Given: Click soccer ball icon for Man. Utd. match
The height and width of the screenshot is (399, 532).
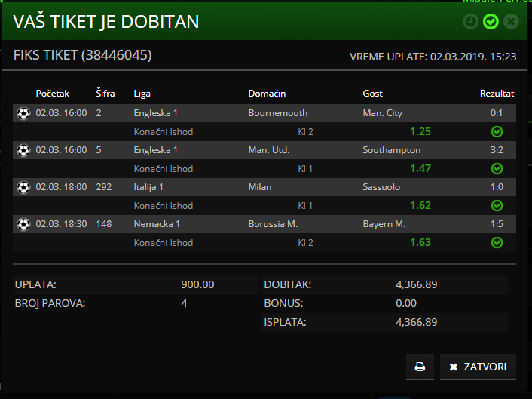Looking at the screenshot, I should pyautogui.click(x=23, y=150).
